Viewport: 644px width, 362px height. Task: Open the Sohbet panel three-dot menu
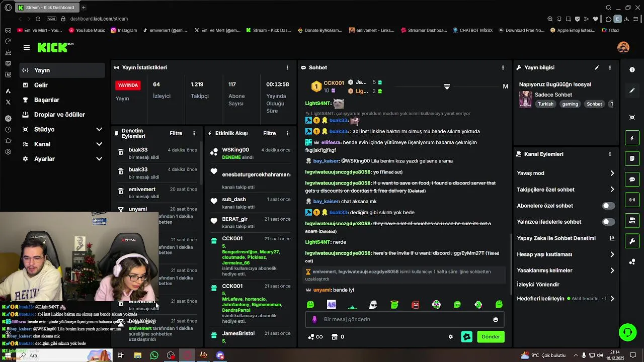point(503,67)
